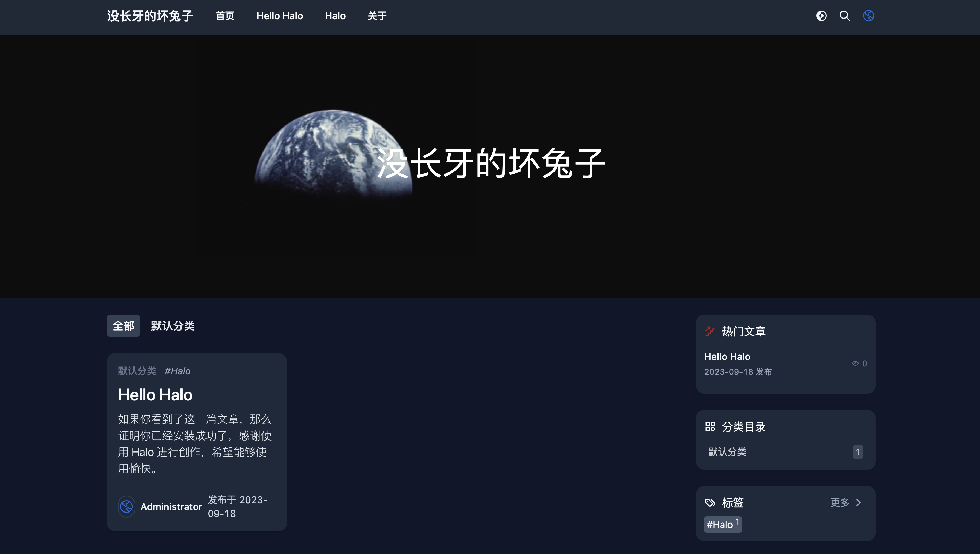Open 默认分类 in the category directory
The image size is (980, 554).
pos(727,451)
